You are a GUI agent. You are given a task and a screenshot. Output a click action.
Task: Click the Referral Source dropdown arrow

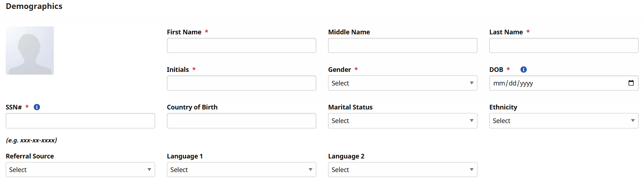point(149,170)
